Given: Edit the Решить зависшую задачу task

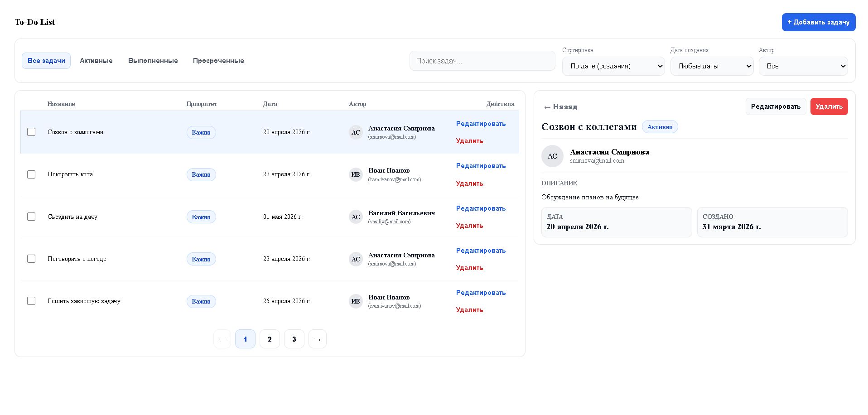Looking at the screenshot, I should [x=481, y=293].
